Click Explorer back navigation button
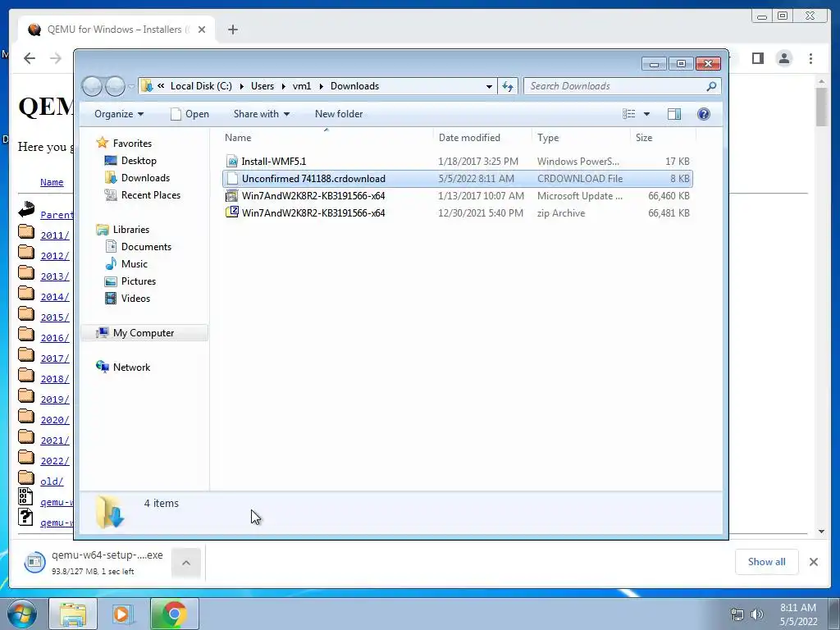840x630 pixels. pos(92,86)
